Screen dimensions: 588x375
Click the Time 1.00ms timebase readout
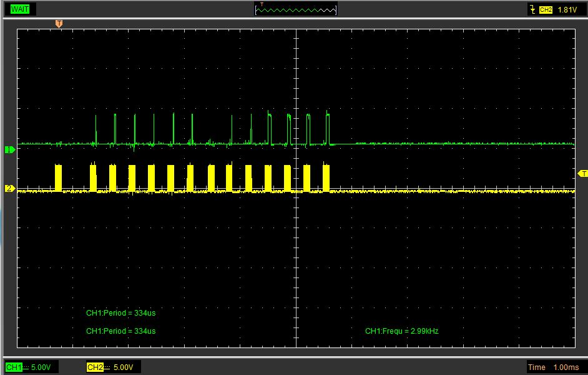pyautogui.click(x=553, y=367)
